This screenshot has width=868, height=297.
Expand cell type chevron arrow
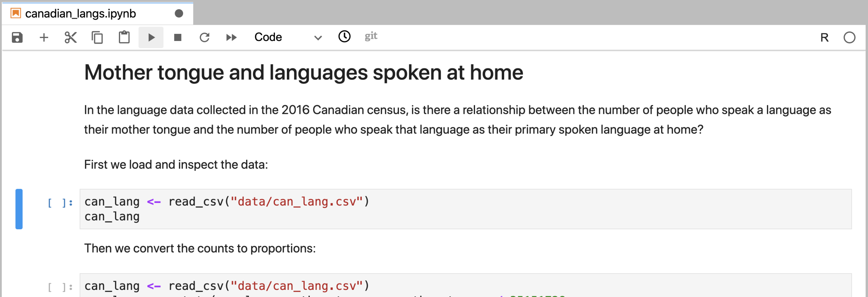pos(318,38)
